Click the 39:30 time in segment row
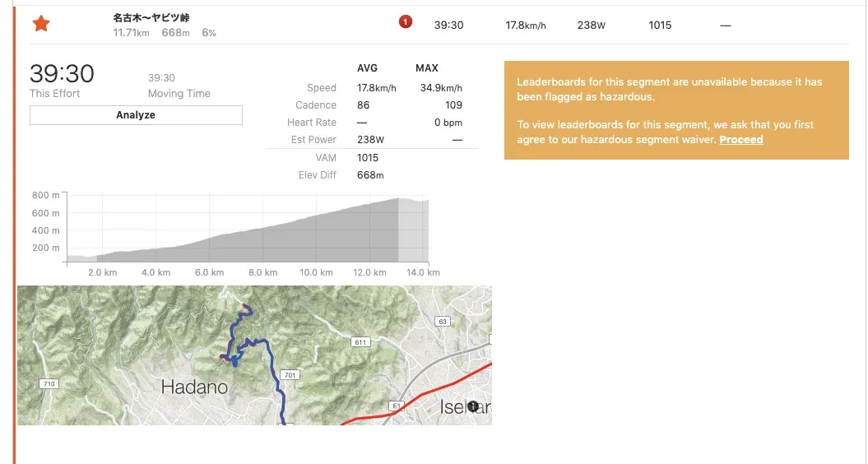 click(x=448, y=26)
